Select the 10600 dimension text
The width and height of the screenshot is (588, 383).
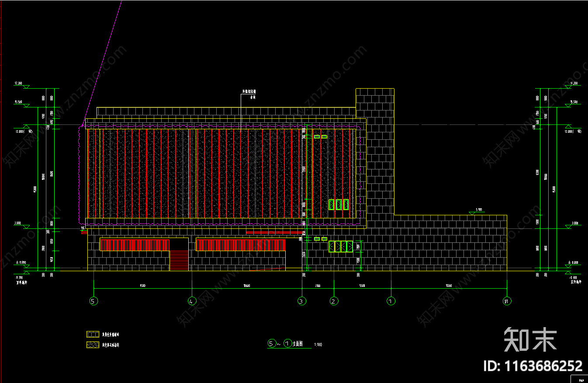coord(247,286)
